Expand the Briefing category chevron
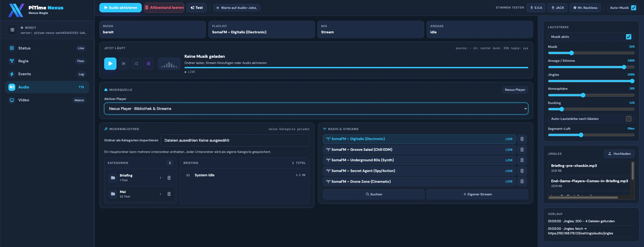This screenshot has width=644, height=247. pos(161,178)
